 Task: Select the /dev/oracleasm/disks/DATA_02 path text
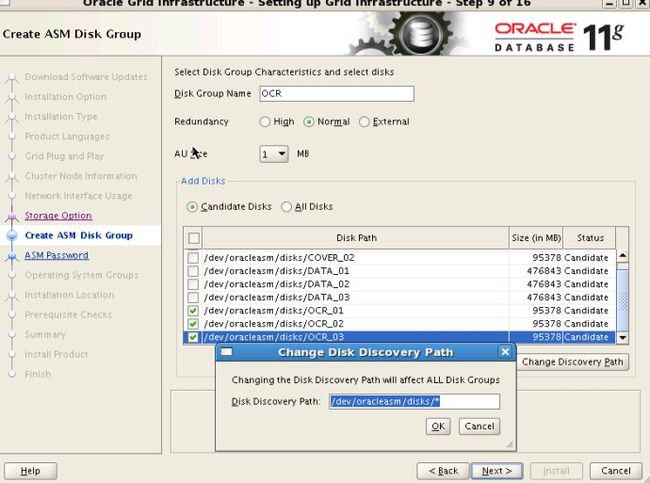pyautogui.click(x=276, y=284)
